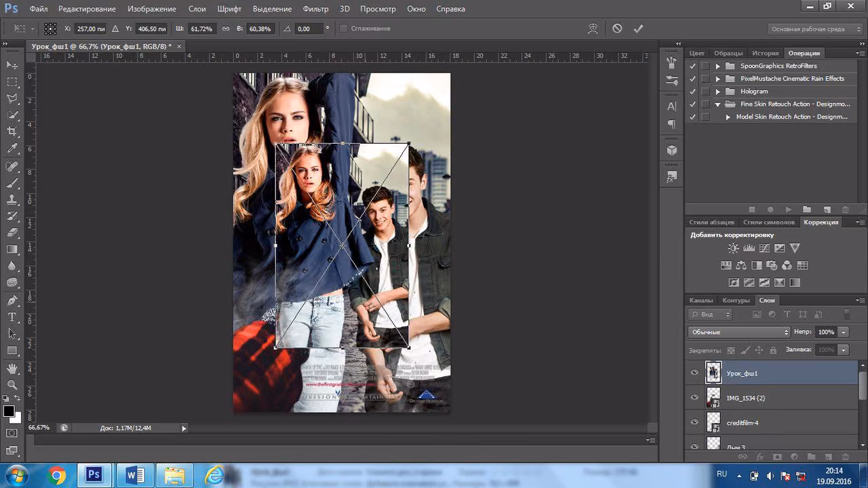Click the trash icon in Layers panel
This screenshot has height=488, width=868.
click(x=845, y=457)
